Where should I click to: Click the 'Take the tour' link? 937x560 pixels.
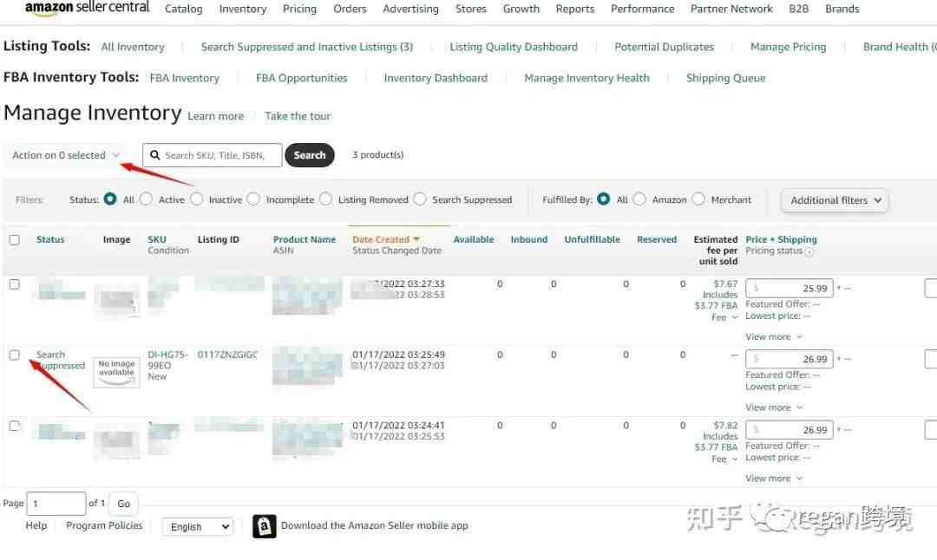(x=298, y=116)
